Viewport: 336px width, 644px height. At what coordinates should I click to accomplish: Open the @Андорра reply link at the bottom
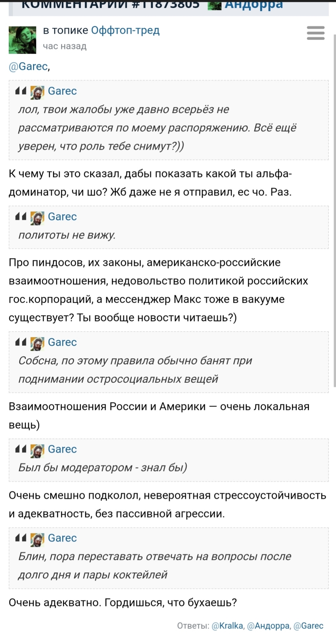tap(268, 626)
